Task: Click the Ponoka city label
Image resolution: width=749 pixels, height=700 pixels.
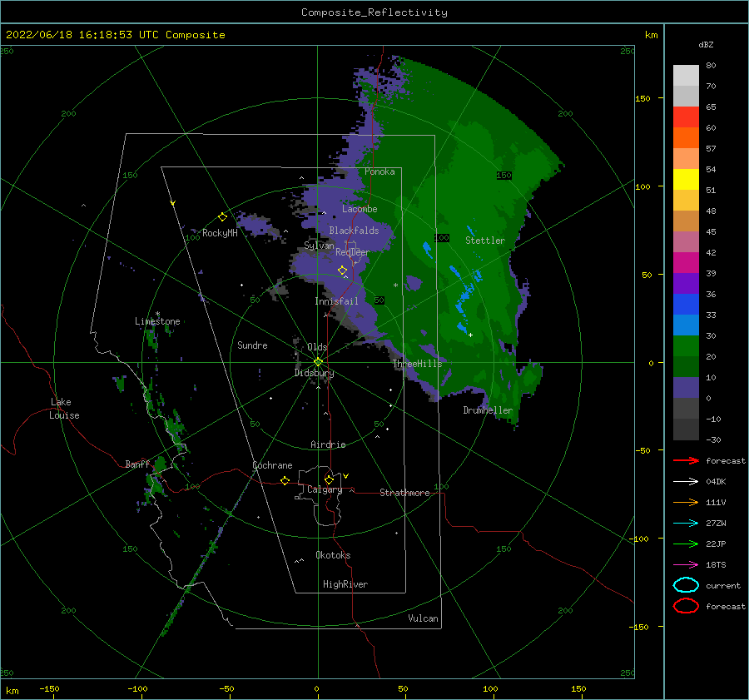Action: 379,171
